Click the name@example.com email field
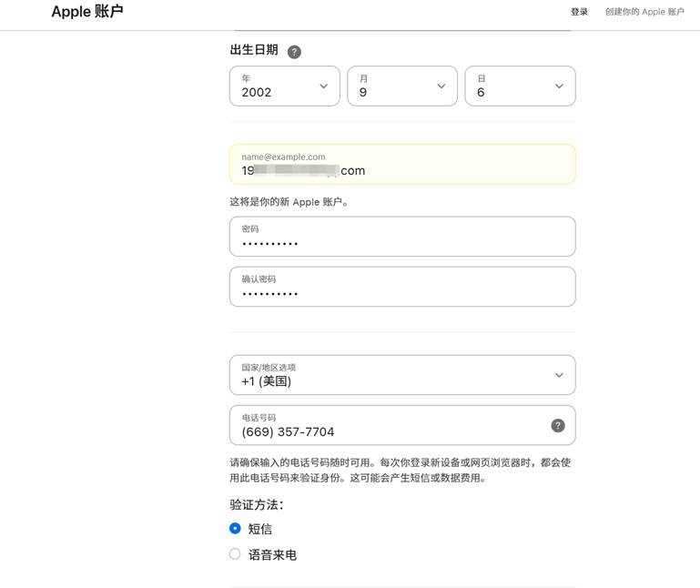Screen dimensions: 700x588 [x=402, y=165]
